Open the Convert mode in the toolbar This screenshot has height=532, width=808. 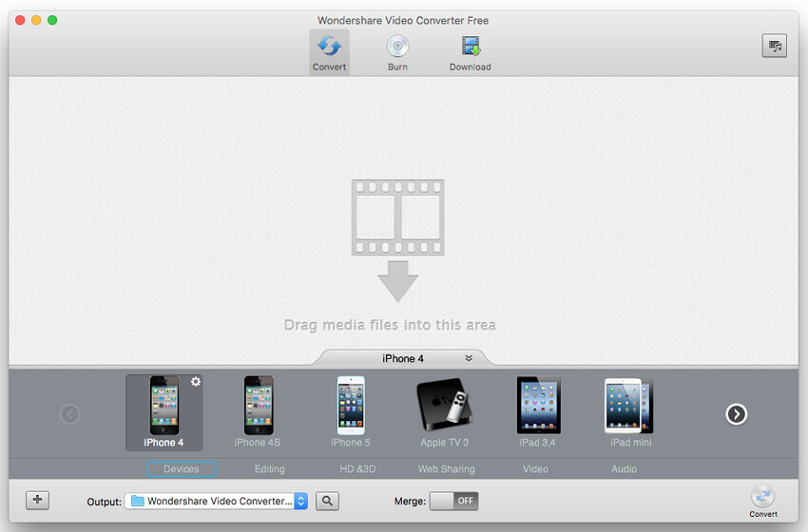pyautogui.click(x=329, y=52)
